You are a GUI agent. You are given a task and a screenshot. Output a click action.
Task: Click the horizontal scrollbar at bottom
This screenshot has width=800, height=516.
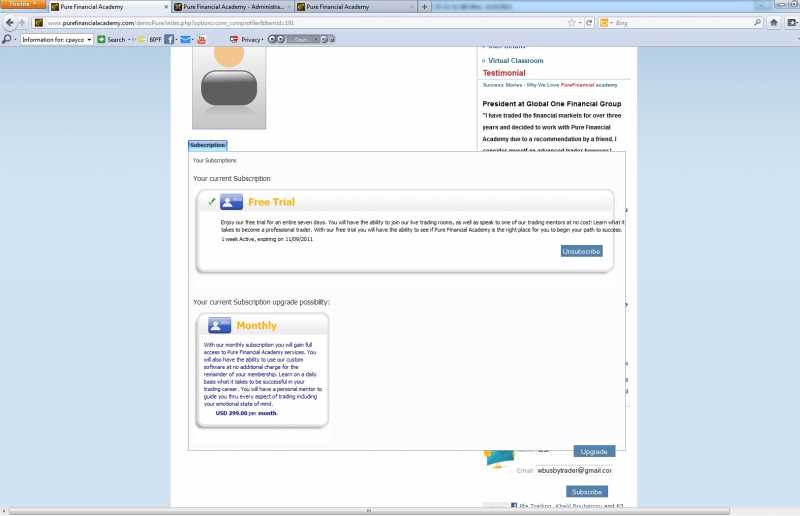pyautogui.click(x=368, y=511)
